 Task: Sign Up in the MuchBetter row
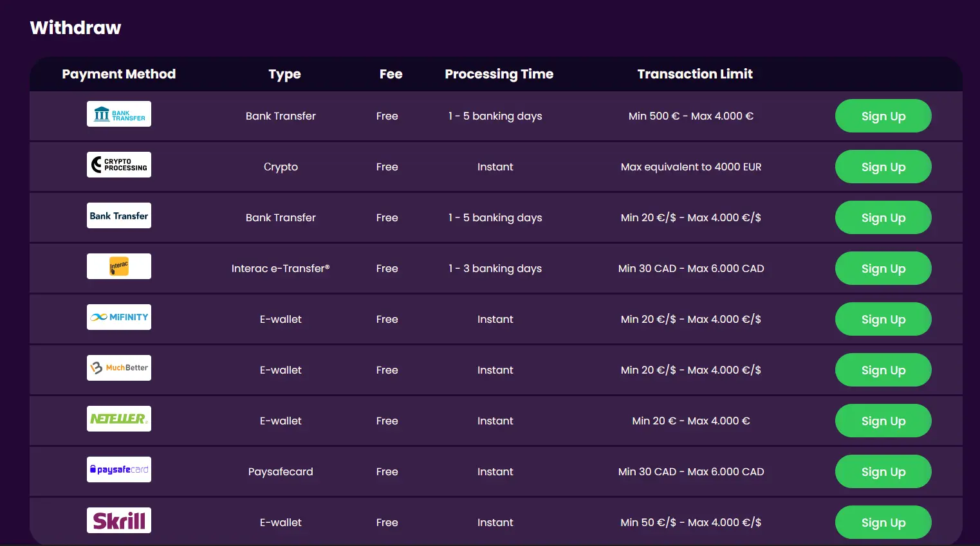[883, 370]
